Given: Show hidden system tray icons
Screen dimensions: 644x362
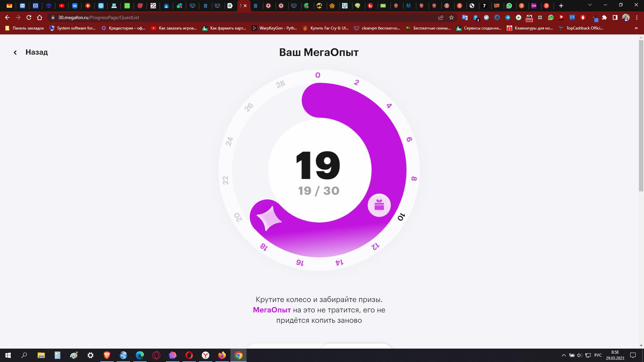Looking at the screenshot, I should click(x=564, y=355).
